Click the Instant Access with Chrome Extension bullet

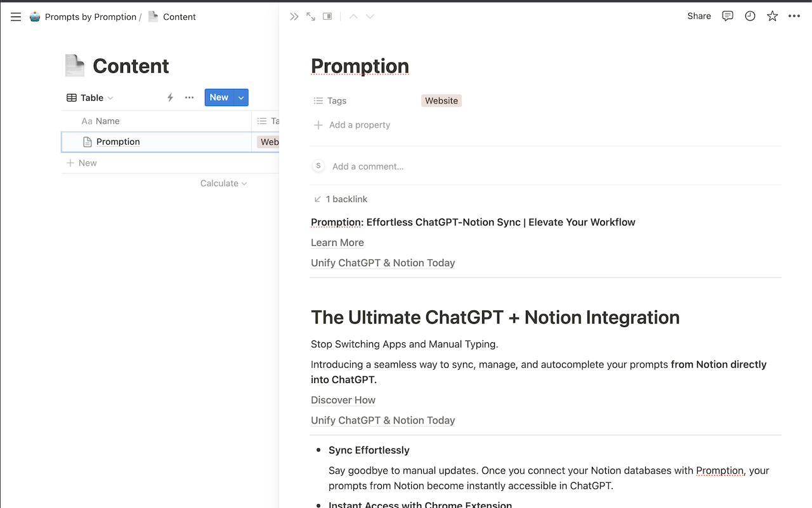coord(420,505)
